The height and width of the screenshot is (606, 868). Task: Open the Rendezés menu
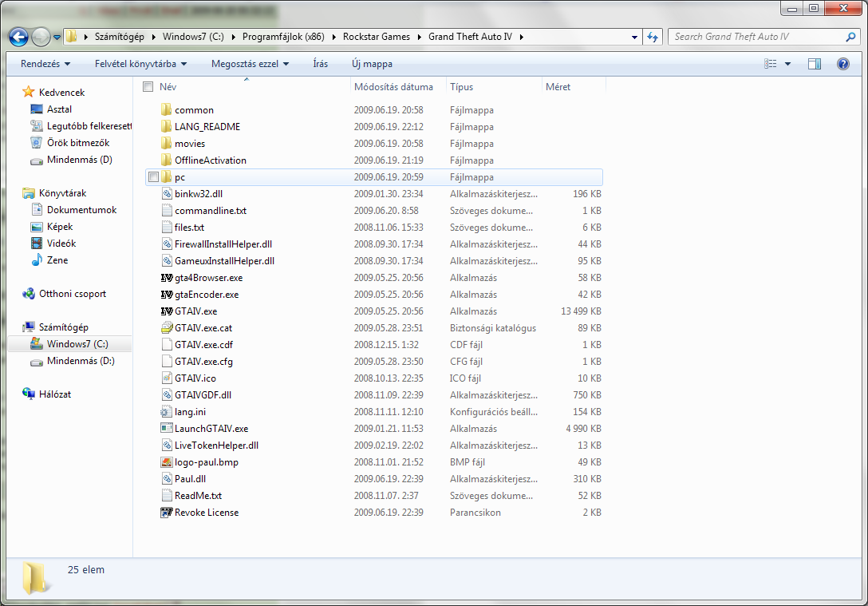(x=45, y=64)
